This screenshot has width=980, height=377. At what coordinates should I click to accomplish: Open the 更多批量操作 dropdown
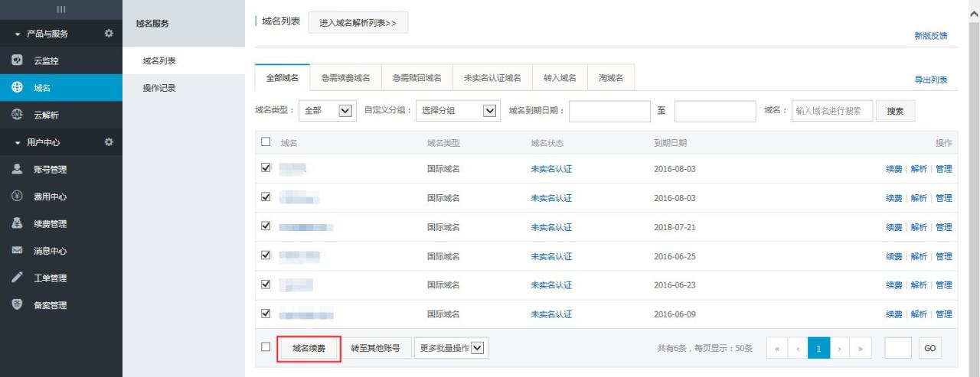(x=452, y=348)
